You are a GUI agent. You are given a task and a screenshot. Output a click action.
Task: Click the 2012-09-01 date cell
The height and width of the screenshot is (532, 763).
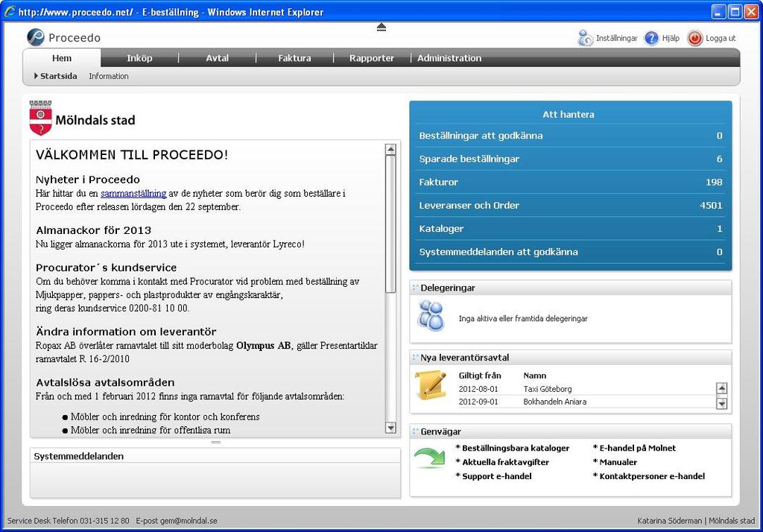coord(478,402)
